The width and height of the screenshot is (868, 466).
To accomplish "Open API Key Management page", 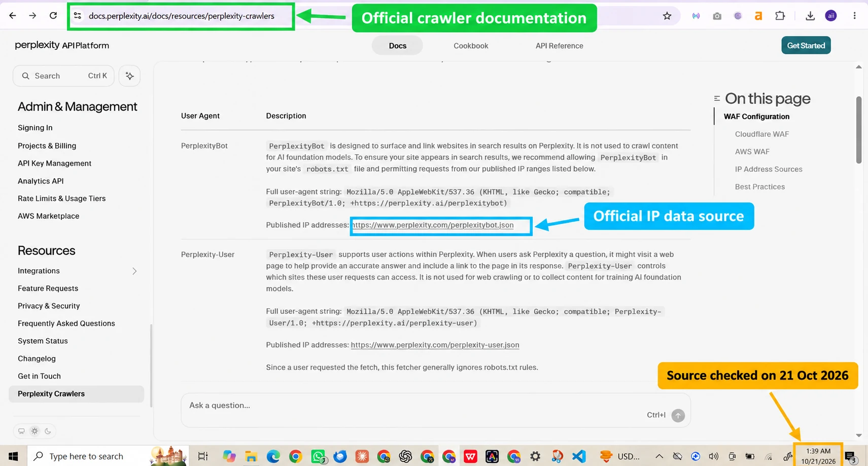I will [54, 163].
